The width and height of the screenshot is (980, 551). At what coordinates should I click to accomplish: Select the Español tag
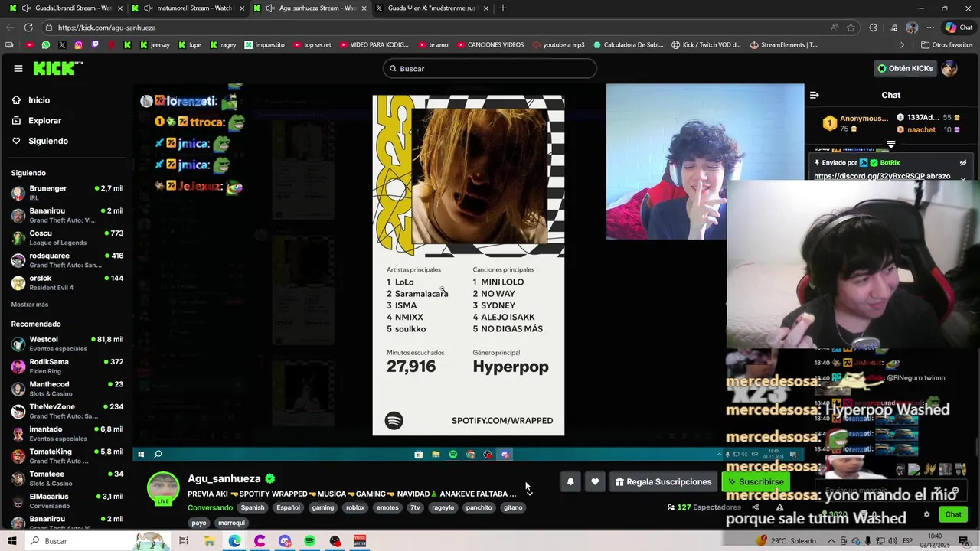coord(289,507)
